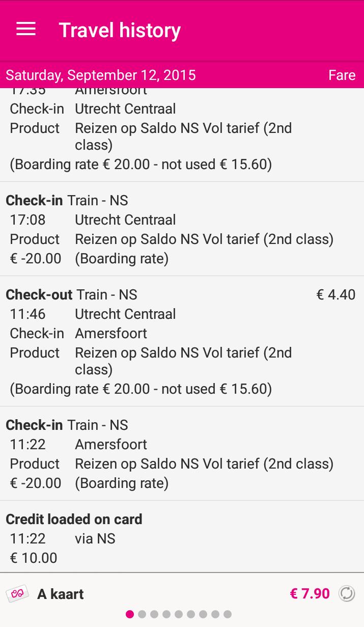Tap the Travel history title
The image size is (364, 627).
(120, 31)
